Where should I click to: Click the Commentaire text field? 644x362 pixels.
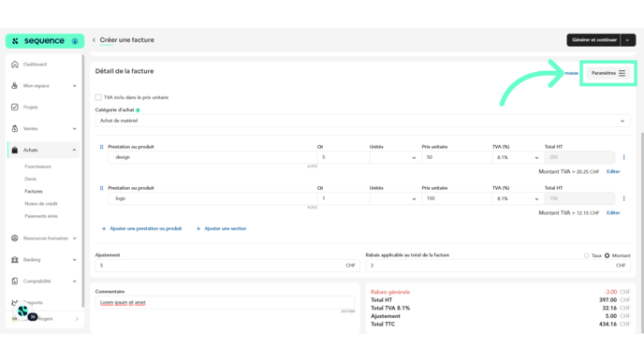225,302
